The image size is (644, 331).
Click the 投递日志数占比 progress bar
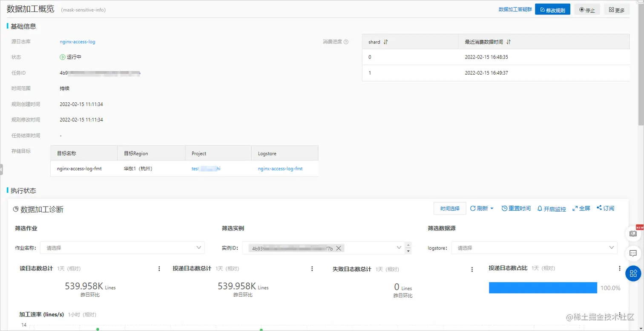543,288
